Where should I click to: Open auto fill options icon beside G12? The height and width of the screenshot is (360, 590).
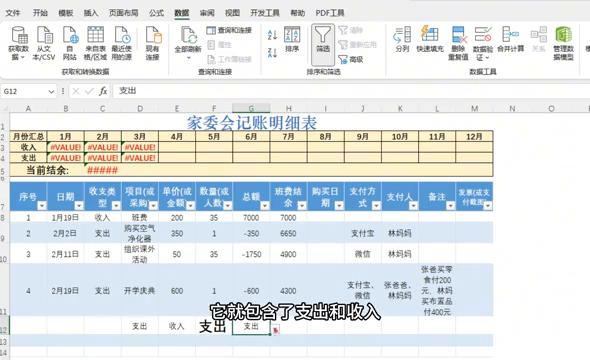click(x=276, y=330)
